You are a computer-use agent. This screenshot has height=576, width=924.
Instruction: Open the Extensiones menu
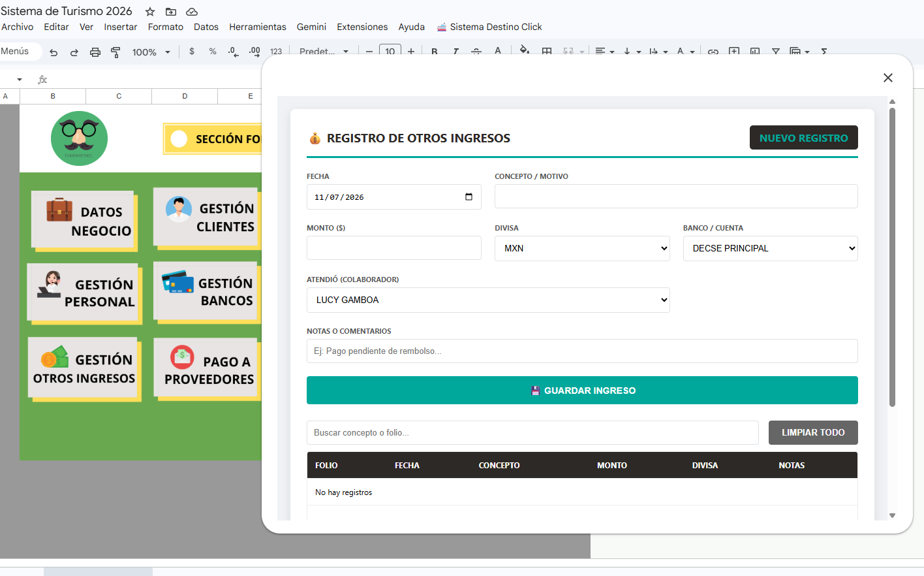click(x=362, y=27)
